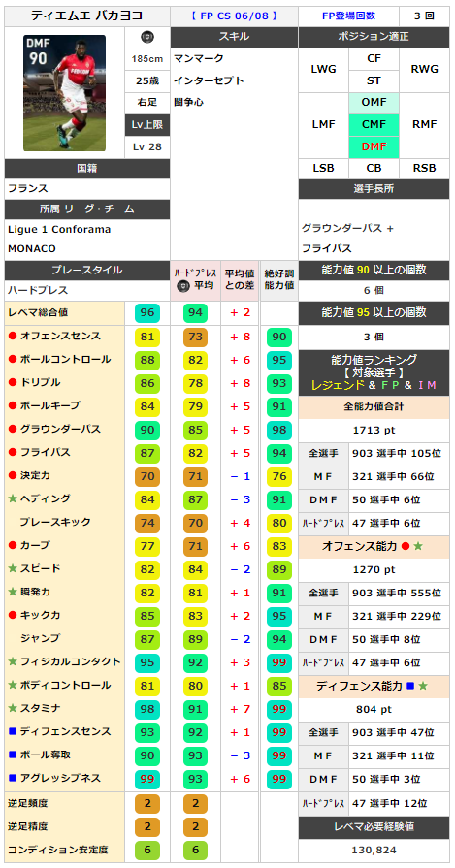Click the FP CS 06/08 link
This screenshot has width=455, height=868.
[x=234, y=16]
